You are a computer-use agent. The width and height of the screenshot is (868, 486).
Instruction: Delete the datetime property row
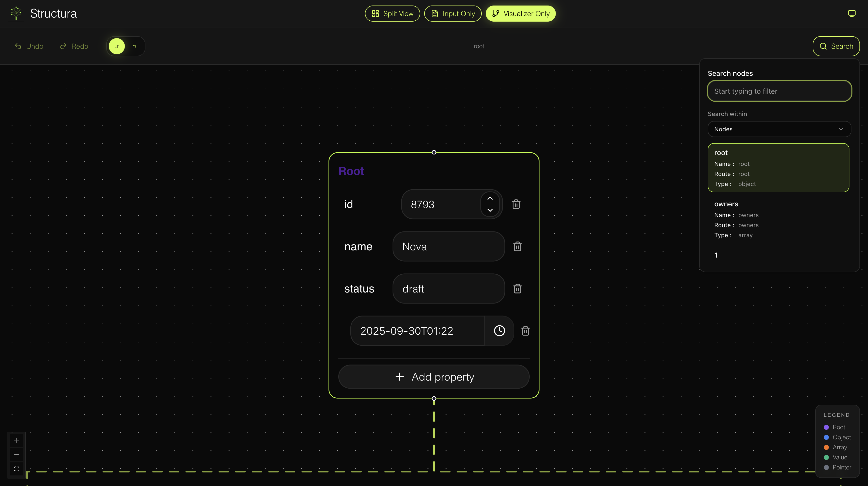point(525,331)
